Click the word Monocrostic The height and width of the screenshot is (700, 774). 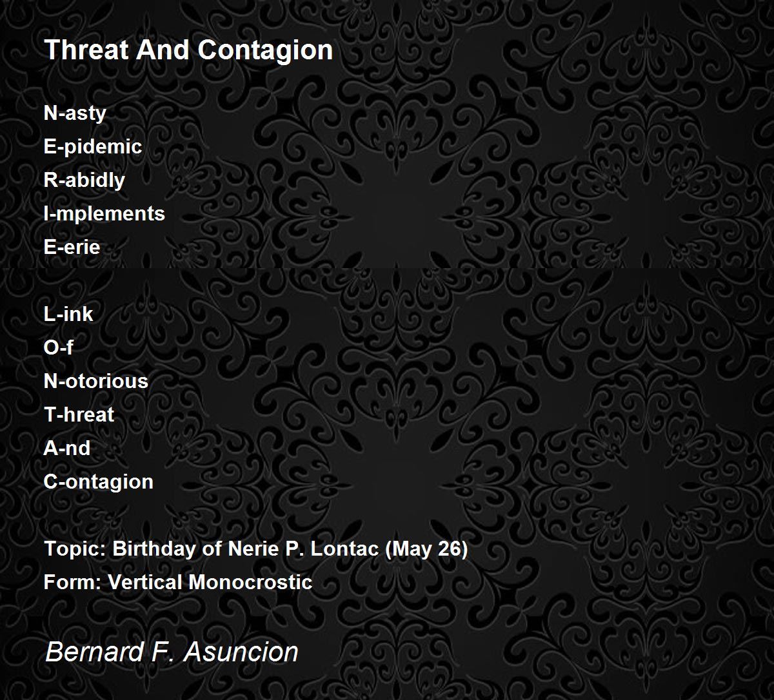[250, 583]
